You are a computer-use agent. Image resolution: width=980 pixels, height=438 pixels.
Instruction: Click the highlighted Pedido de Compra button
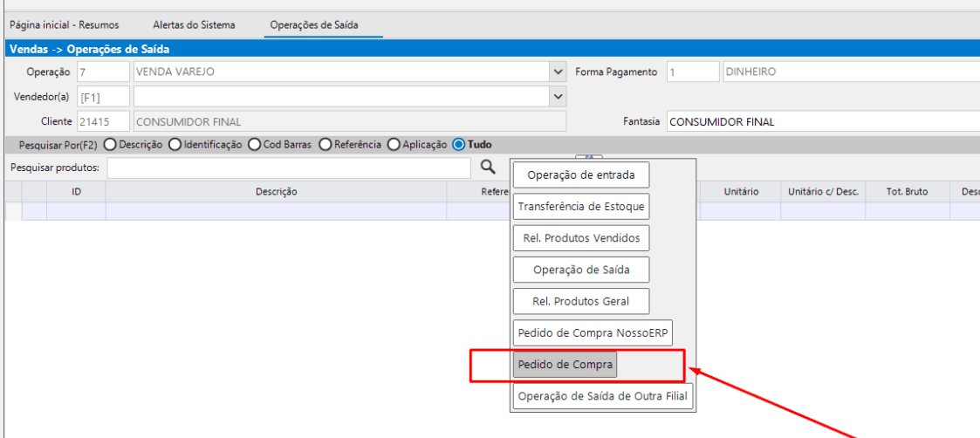pyautogui.click(x=565, y=365)
